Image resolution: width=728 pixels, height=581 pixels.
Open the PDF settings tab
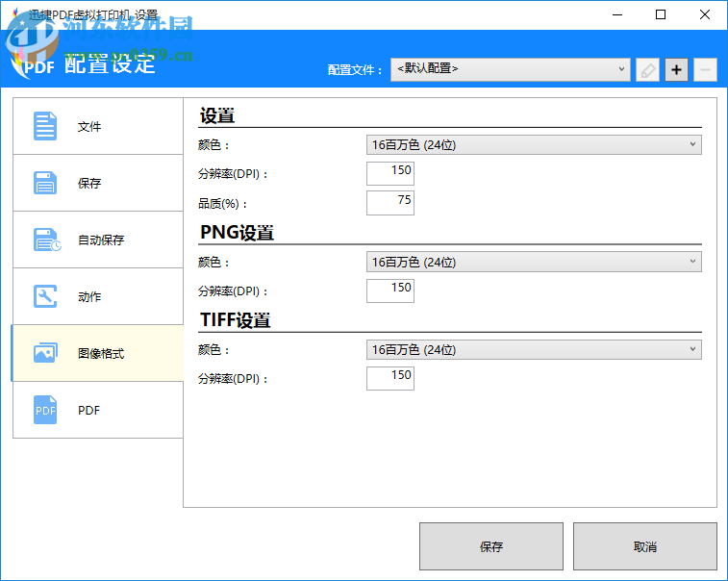click(x=98, y=410)
